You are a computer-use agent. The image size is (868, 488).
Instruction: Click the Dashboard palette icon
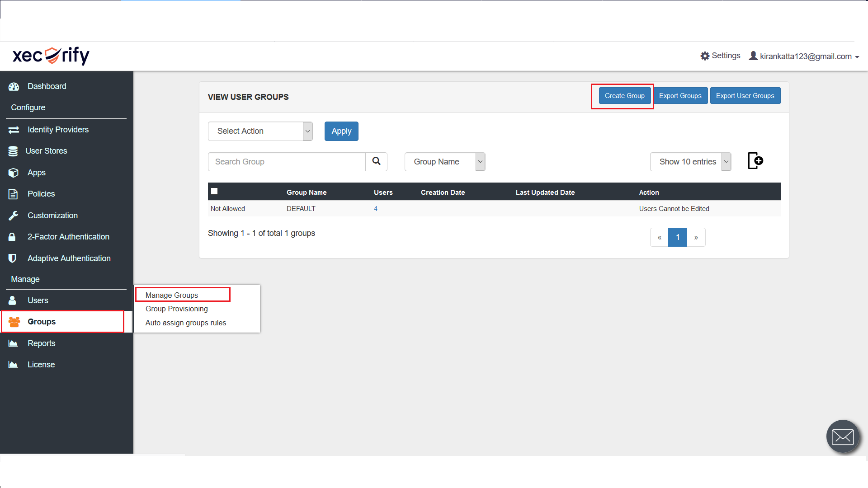pyautogui.click(x=14, y=86)
